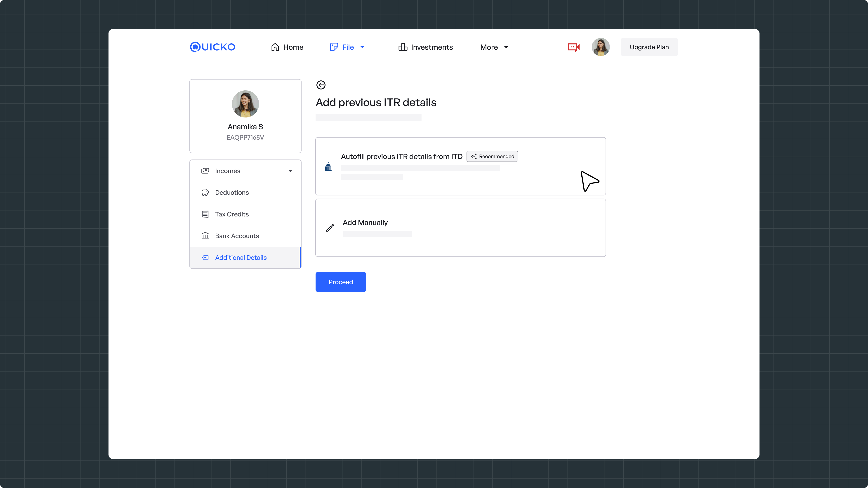Click the Upgrade Plan button
Image resolution: width=868 pixels, height=488 pixels.
[649, 47]
